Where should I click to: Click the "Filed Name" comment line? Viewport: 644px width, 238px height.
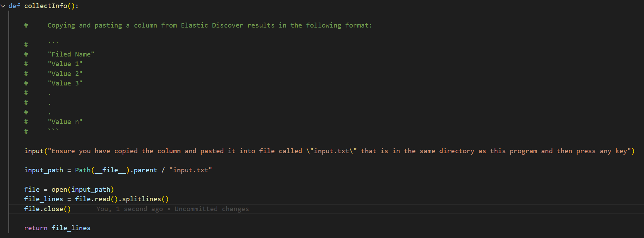[71, 54]
